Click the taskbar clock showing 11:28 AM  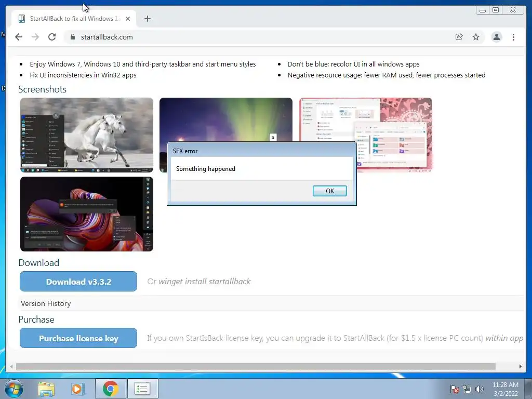[505, 389]
